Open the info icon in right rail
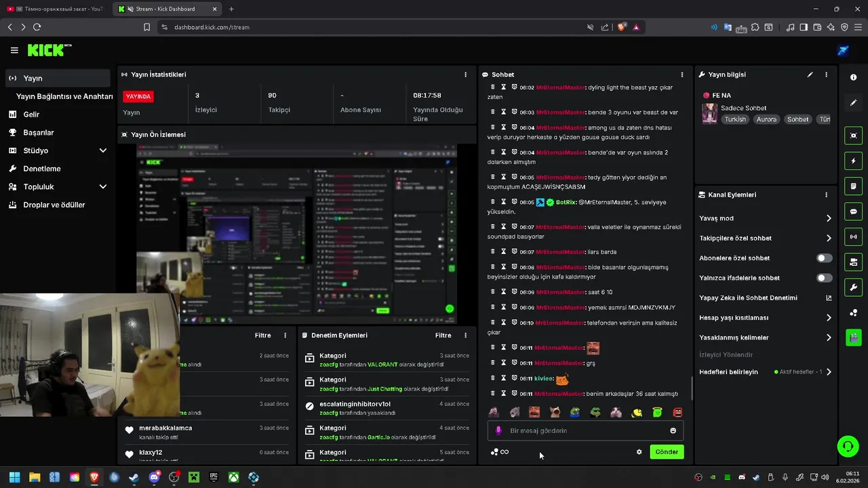 (853, 77)
